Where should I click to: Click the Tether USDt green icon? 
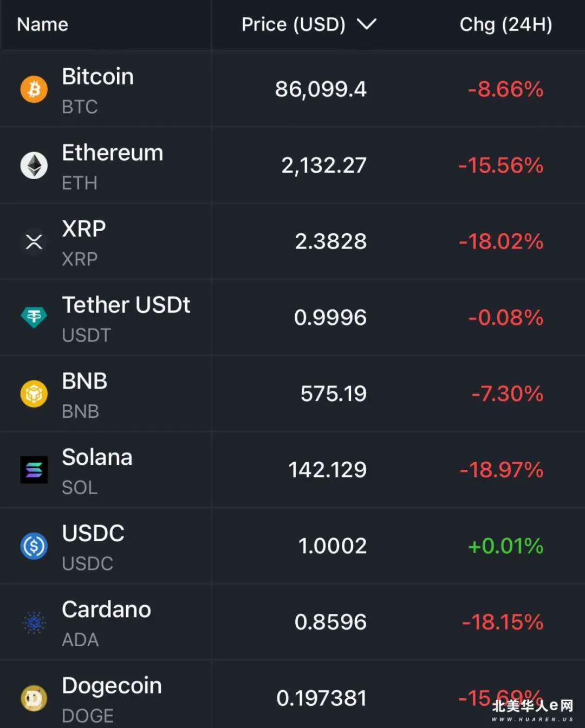(34, 317)
